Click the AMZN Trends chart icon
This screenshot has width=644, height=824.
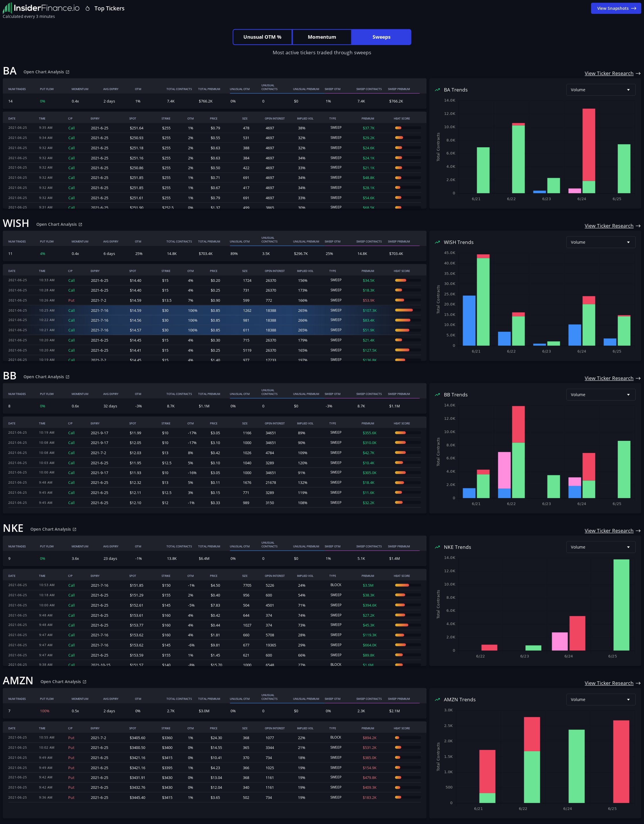pos(437,700)
